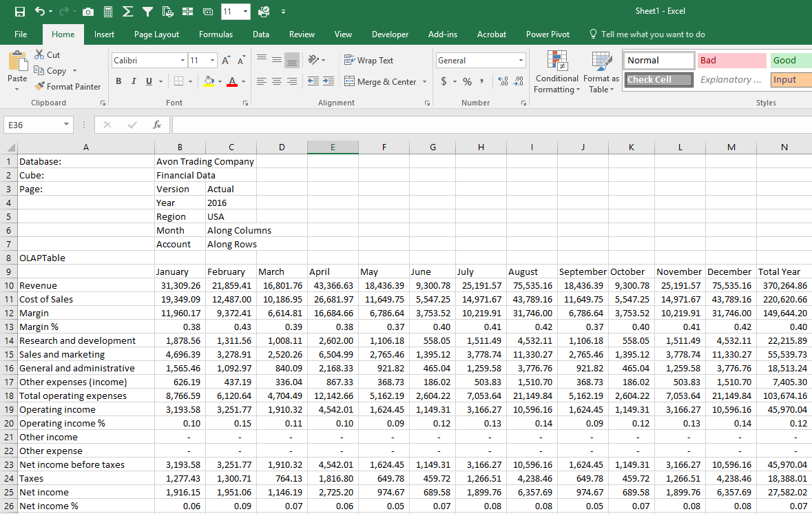Toggle italic formatting
The height and width of the screenshot is (514, 812).
(134, 81)
